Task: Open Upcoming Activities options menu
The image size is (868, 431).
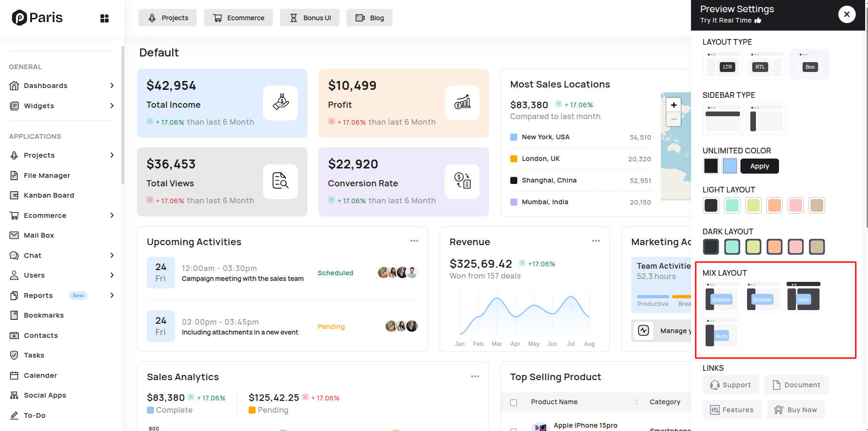Action: tap(414, 241)
